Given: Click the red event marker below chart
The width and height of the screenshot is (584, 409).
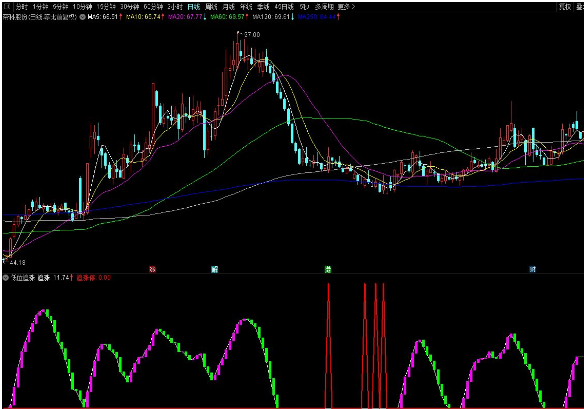Looking at the screenshot, I should click(152, 269).
